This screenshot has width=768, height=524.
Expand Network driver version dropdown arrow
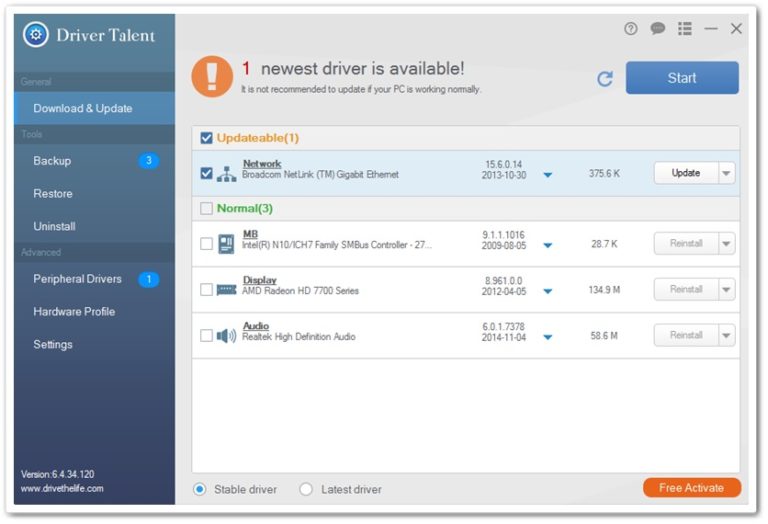point(548,175)
